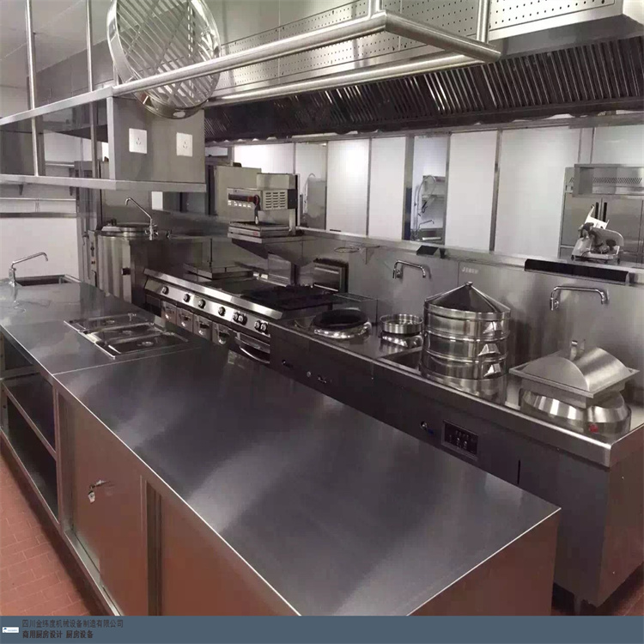Click the right wall power socket
644x644 pixels.
[x=184, y=144]
